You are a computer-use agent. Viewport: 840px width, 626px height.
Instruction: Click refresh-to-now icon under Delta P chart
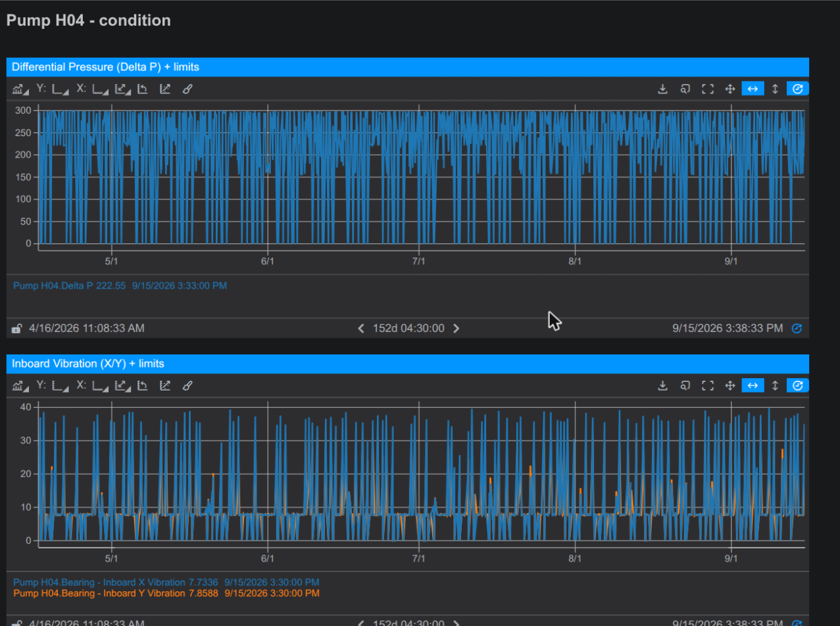pyautogui.click(x=797, y=328)
